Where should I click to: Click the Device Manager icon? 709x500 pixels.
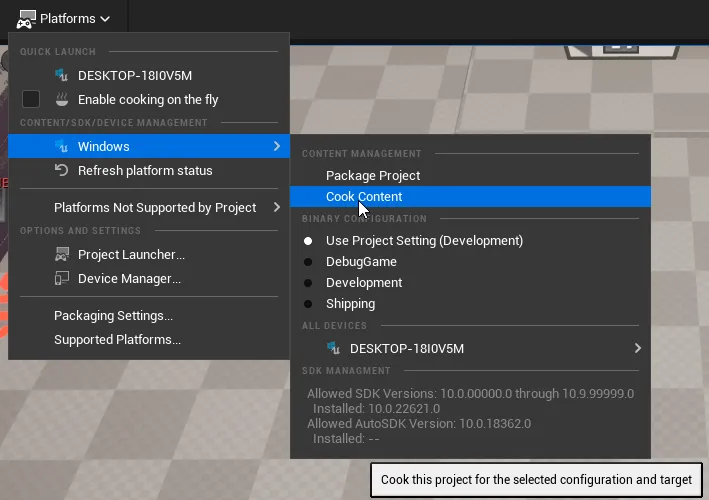(62, 279)
